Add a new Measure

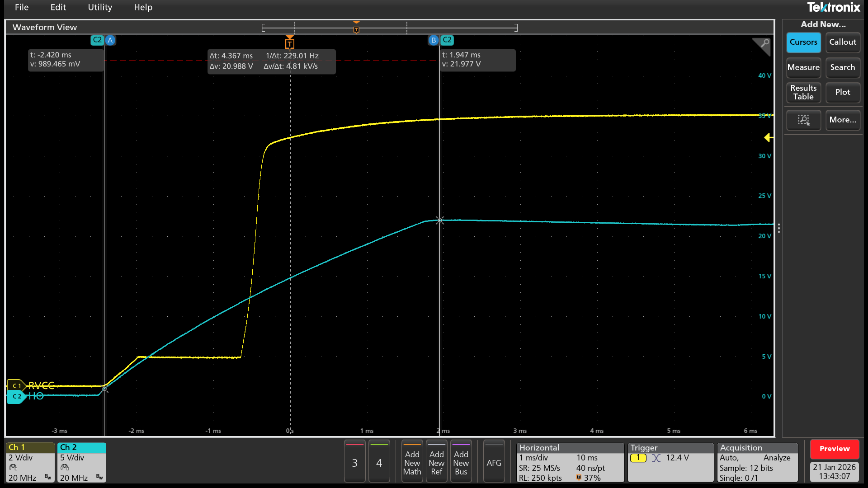[x=803, y=67]
